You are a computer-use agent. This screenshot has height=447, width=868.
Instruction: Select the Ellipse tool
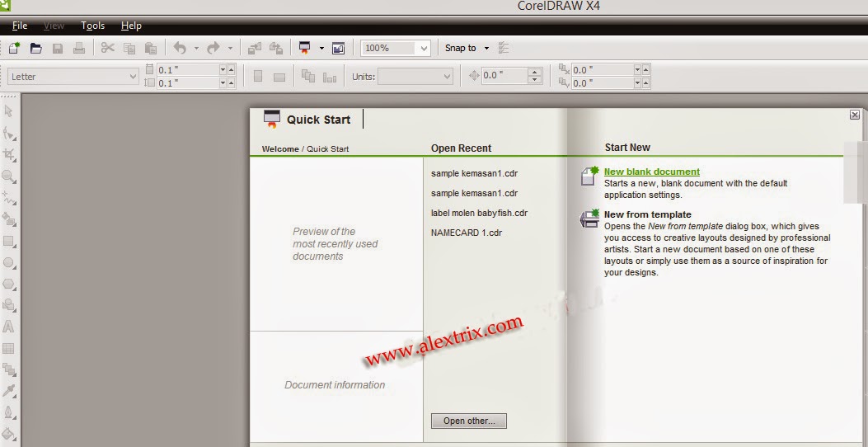[9, 262]
